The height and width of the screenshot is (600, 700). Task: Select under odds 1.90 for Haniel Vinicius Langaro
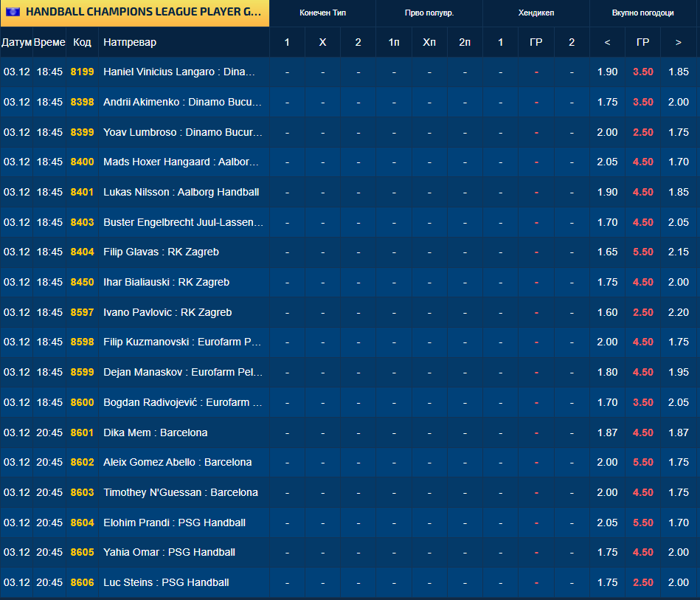click(607, 72)
